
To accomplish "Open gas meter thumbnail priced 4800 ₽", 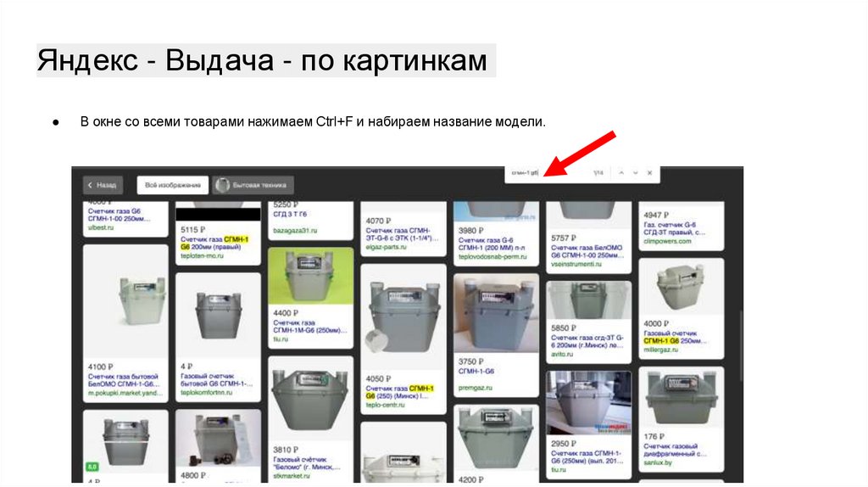I will 218,439.
